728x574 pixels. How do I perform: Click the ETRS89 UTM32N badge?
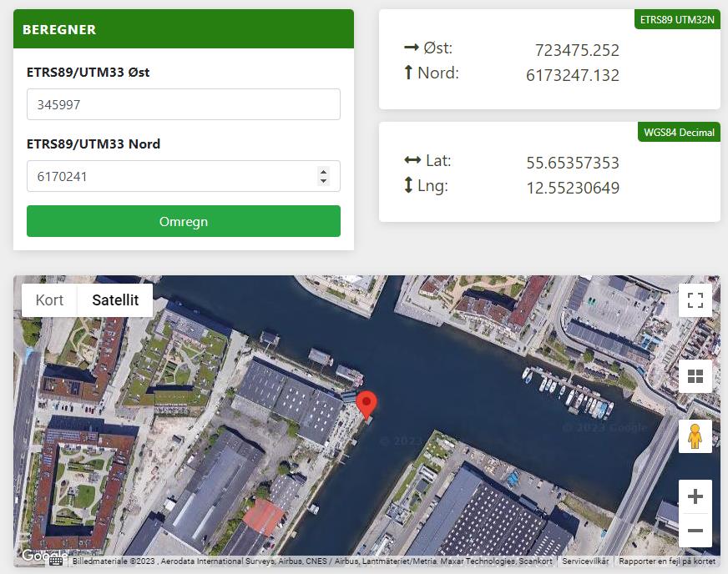[x=677, y=19]
